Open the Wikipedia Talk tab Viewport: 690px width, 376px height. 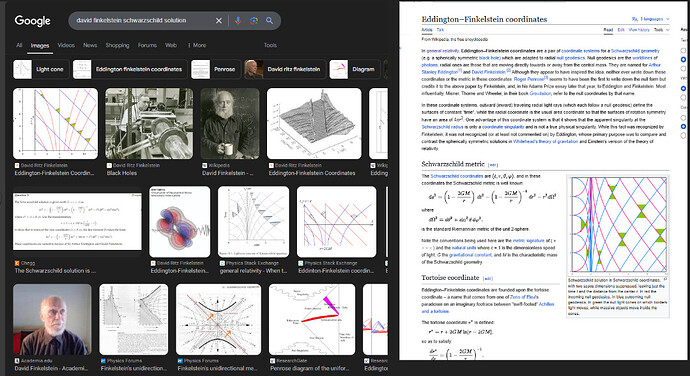440,30
